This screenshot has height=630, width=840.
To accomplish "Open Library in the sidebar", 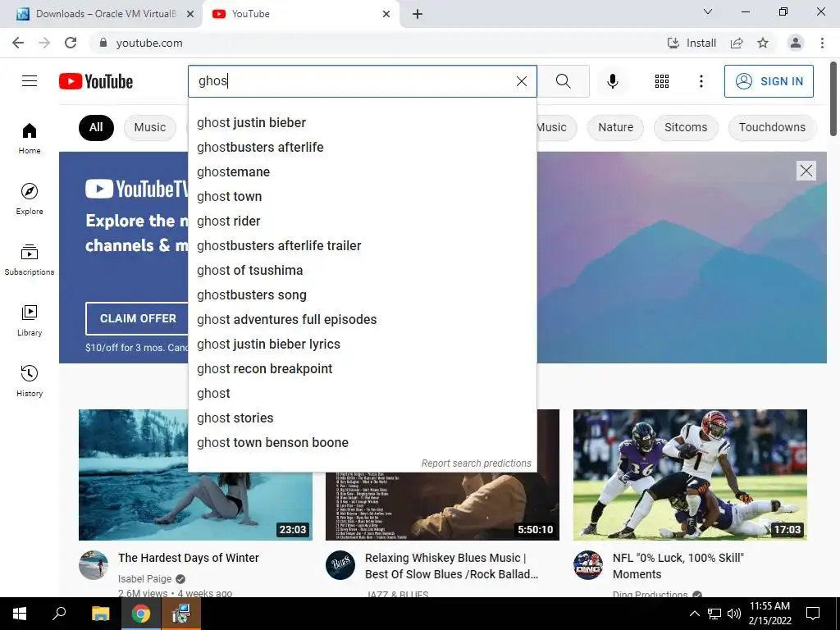I will 30,321.
